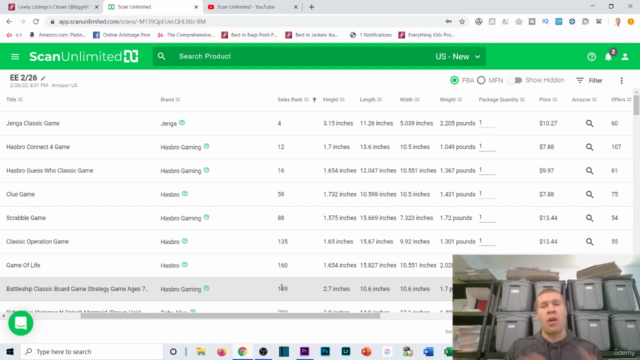Click sales rank 135 for Operation Game
640x360 pixels.
click(282, 242)
